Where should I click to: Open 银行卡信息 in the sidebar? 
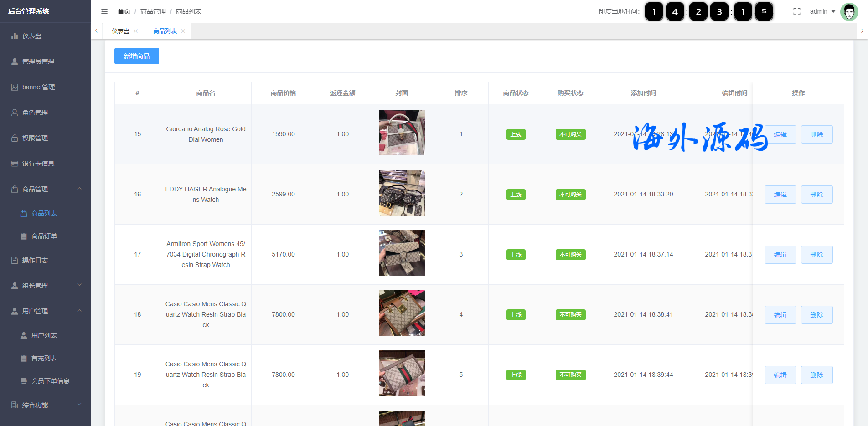point(38,164)
